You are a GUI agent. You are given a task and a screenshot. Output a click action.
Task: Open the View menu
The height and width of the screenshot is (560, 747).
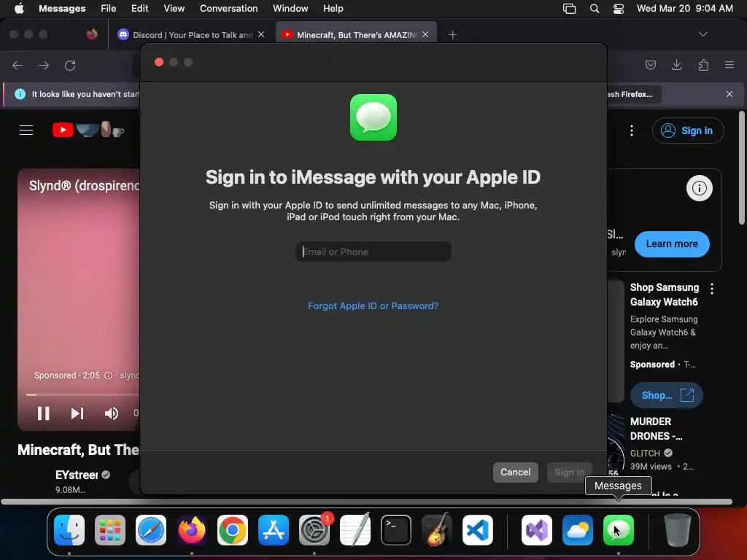(x=174, y=8)
